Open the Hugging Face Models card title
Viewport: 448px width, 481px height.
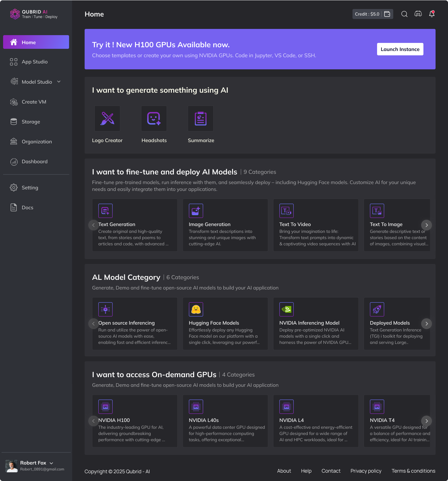click(214, 323)
